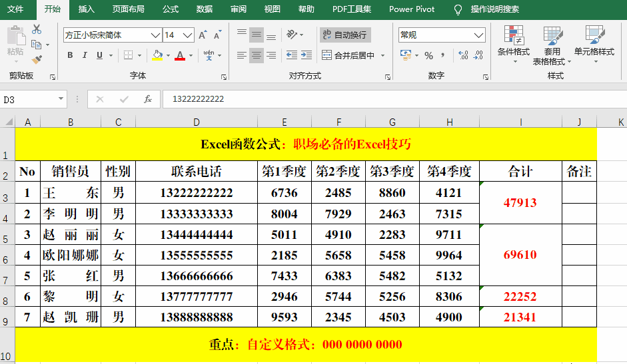Click 合并后居中 merge and center
The image size is (627, 364).
point(348,55)
